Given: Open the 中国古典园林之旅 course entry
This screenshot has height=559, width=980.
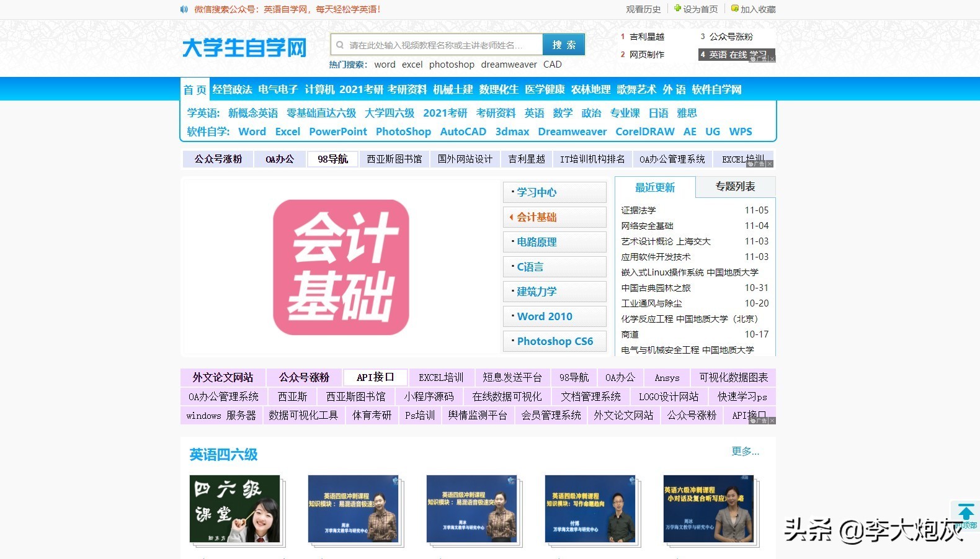Looking at the screenshot, I should [x=656, y=288].
